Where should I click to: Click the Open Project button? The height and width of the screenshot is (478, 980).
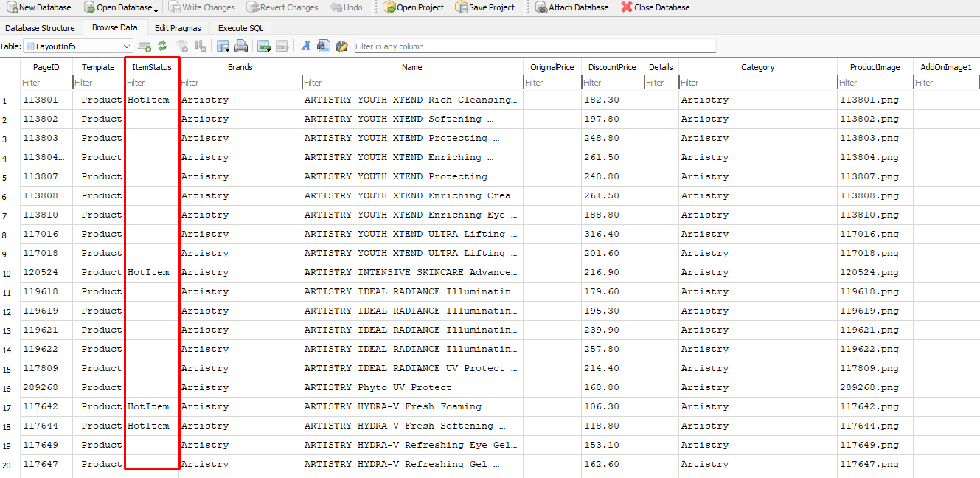coord(413,7)
